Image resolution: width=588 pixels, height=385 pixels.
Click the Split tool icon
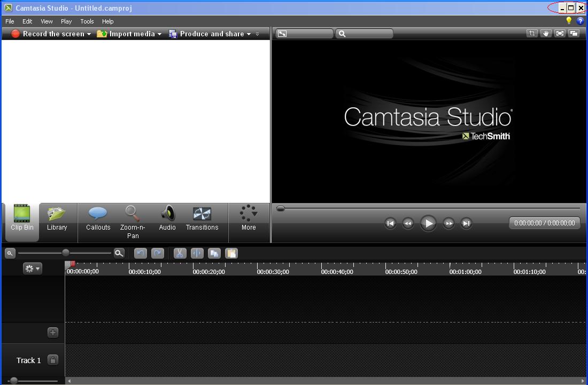197,254
